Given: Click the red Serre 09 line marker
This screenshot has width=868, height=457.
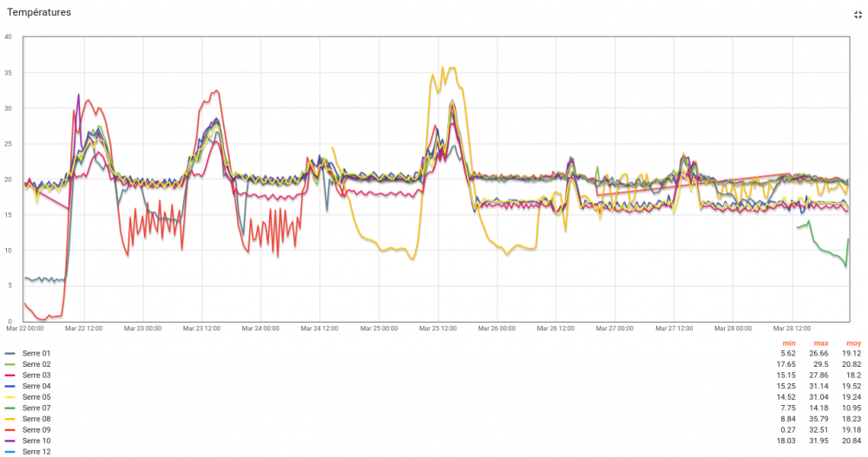Looking at the screenshot, I should (10, 429).
